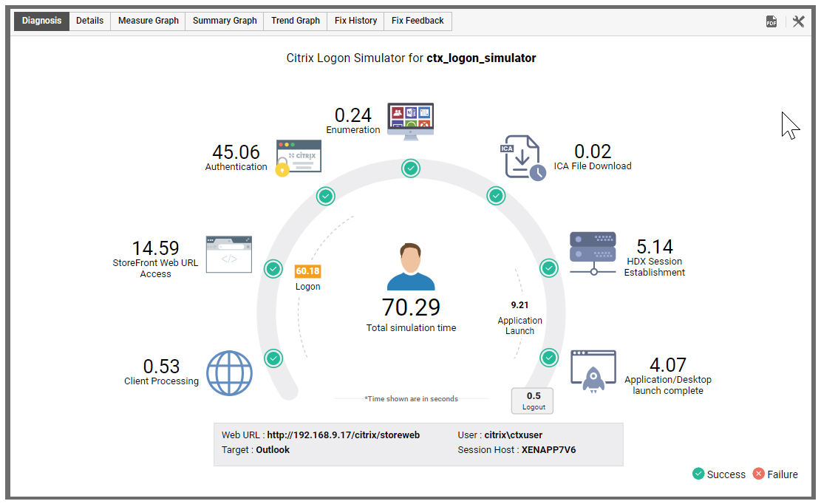Image resolution: width=821 pixels, height=504 pixels.
Task: Click the user avatar in the center
Action: (411, 266)
